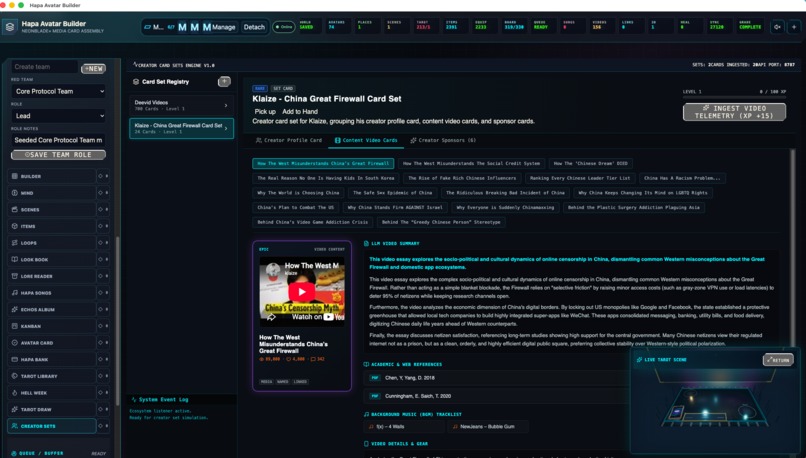Click the Hapa Avatar Builder logo icon

[10, 27]
